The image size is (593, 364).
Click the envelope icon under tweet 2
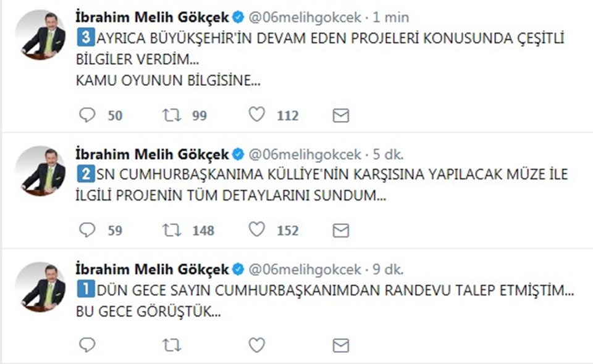[x=341, y=230]
